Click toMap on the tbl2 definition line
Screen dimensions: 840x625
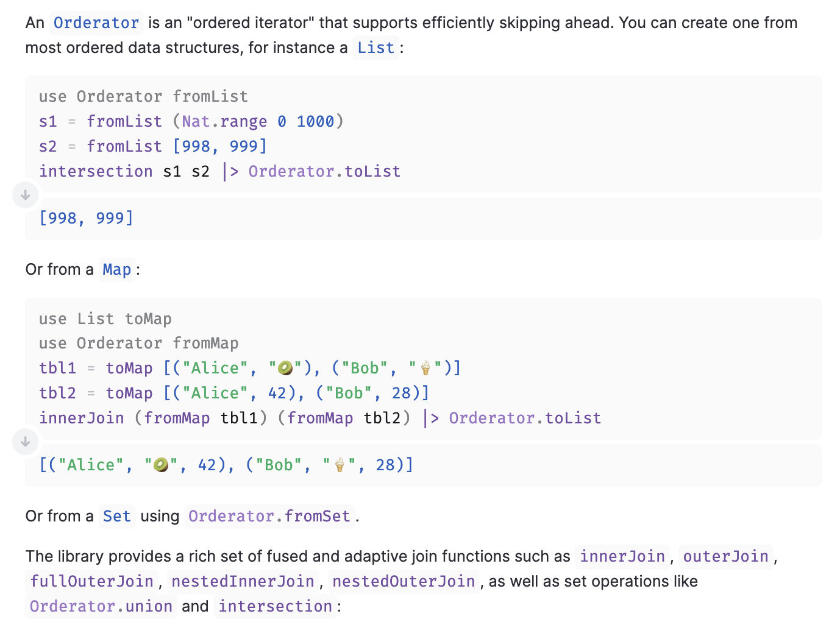tap(129, 394)
